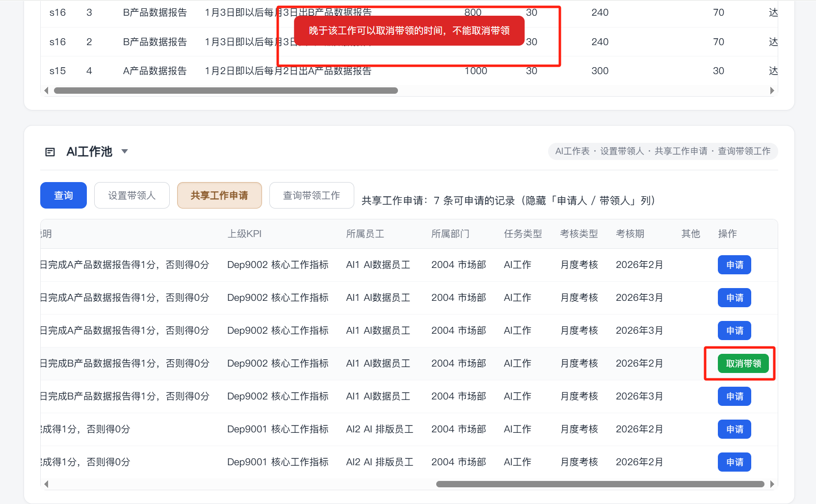Screen dimensions: 816x504
Task: Click the 其他 column header
Action: pyautogui.click(x=690, y=234)
